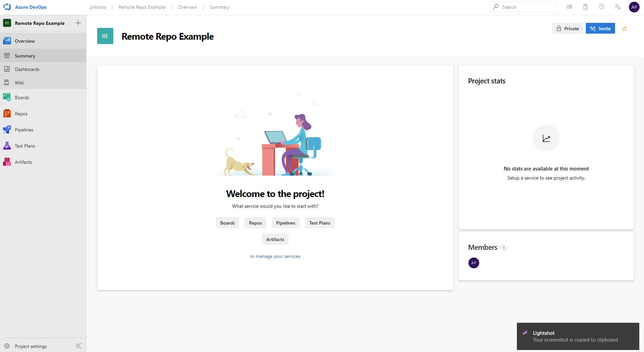Click the plus icon to add new item
644x352 pixels.
point(78,23)
